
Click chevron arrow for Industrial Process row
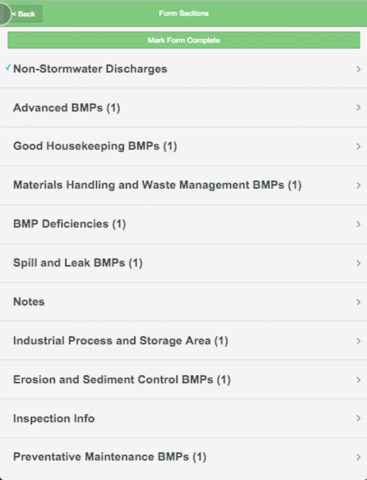[359, 341]
